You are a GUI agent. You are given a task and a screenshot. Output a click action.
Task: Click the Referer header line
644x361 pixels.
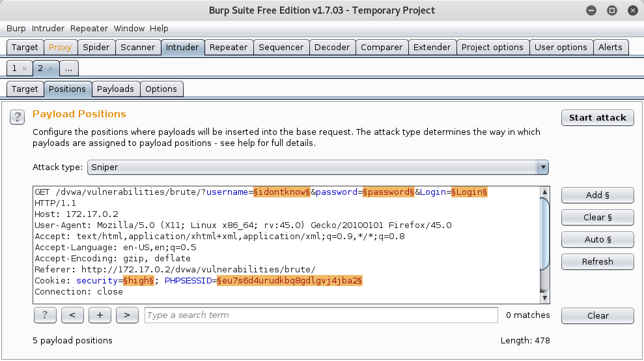(x=175, y=270)
